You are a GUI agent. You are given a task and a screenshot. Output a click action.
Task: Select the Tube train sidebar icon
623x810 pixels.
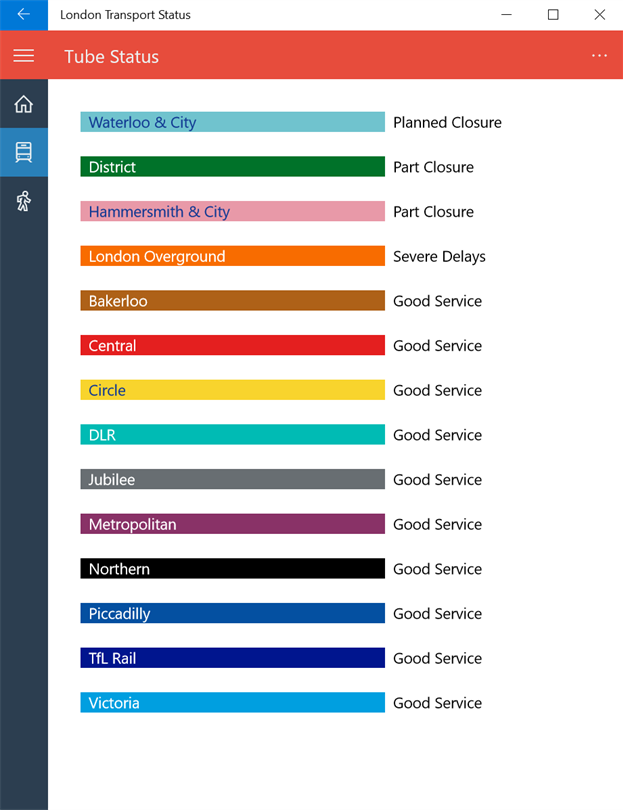coord(23,152)
